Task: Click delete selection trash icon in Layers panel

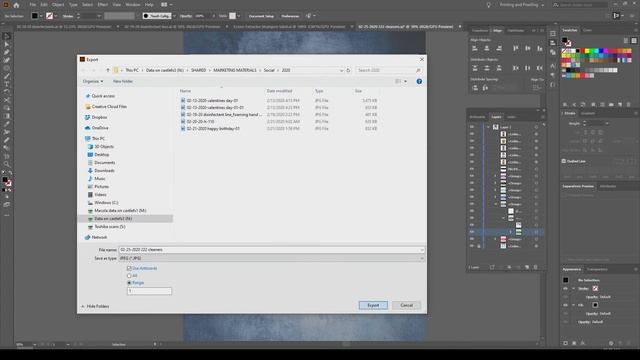Action: click(x=536, y=267)
